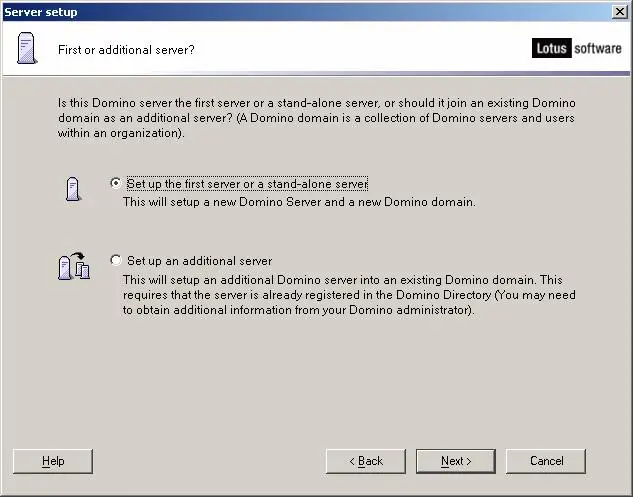Viewport: 633px width, 497px height.
Task: Click the two-server icon beside the additional server option
Action: (74, 267)
